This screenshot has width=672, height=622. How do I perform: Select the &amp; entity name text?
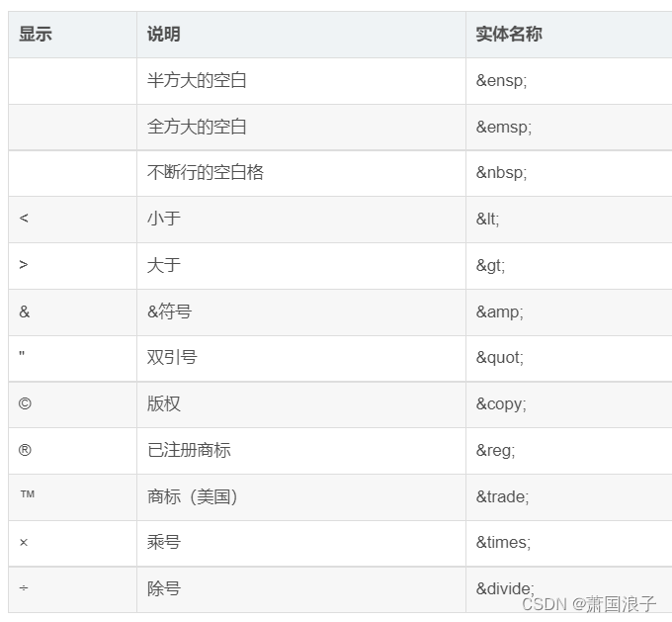tap(500, 311)
